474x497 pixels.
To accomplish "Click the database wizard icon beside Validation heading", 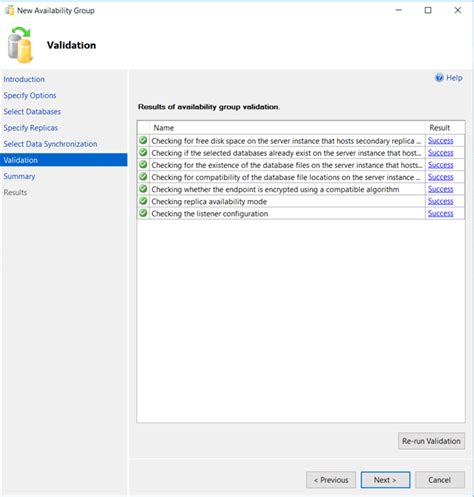I will [x=20, y=45].
